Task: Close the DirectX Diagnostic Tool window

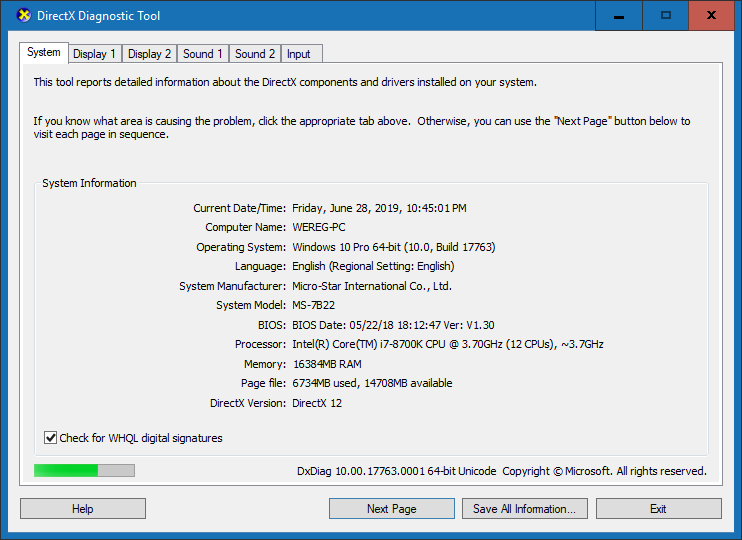Action: pyautogui.click(x=712, y=16)
